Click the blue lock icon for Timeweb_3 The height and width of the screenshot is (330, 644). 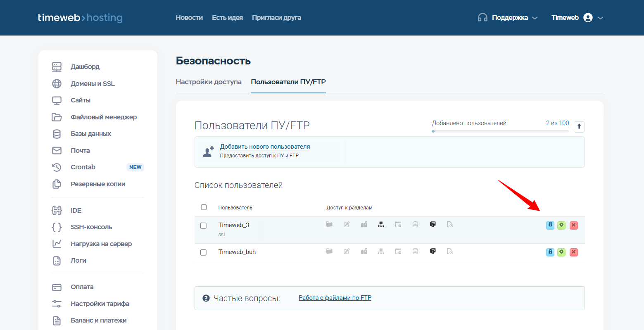[x=550, y=225]
